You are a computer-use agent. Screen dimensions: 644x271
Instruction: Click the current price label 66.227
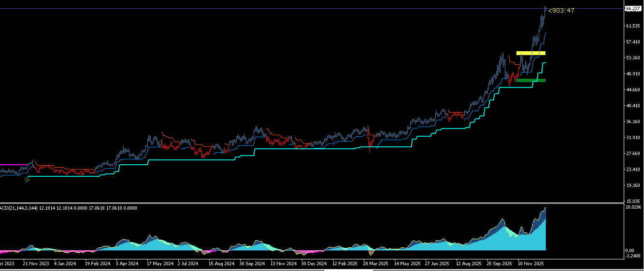pyautogui.click(x=632, y=9)
